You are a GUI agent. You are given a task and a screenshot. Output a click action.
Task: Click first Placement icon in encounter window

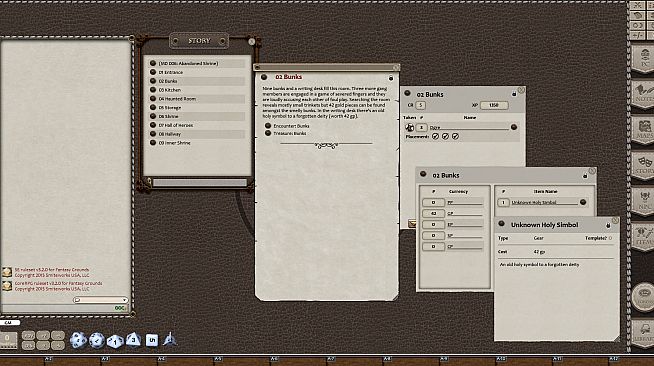(435, 136)
